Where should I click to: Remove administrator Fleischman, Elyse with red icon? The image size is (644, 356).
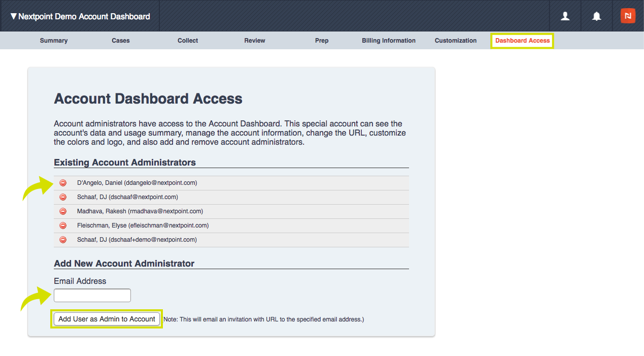(63, 225)
